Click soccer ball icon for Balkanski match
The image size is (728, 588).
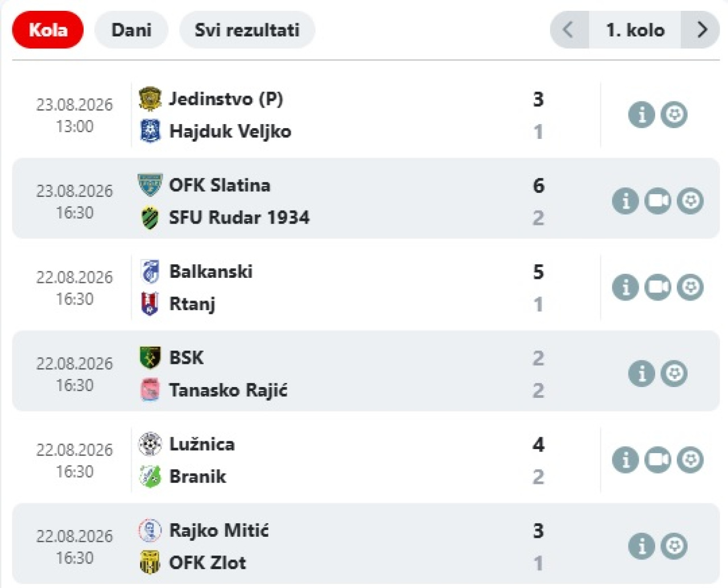[x=690, y=287]
